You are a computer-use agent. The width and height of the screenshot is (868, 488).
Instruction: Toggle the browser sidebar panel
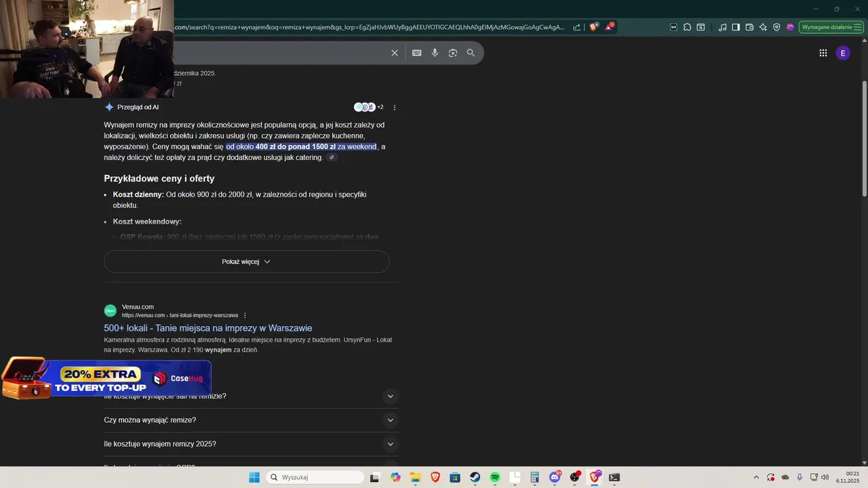click(x=736, y=27)
